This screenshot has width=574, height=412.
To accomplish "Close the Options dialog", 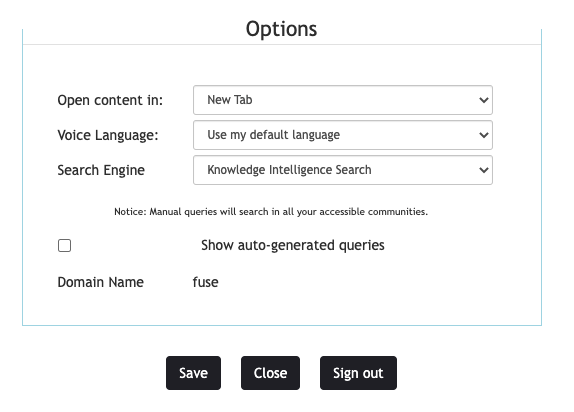I will (270, 373).
